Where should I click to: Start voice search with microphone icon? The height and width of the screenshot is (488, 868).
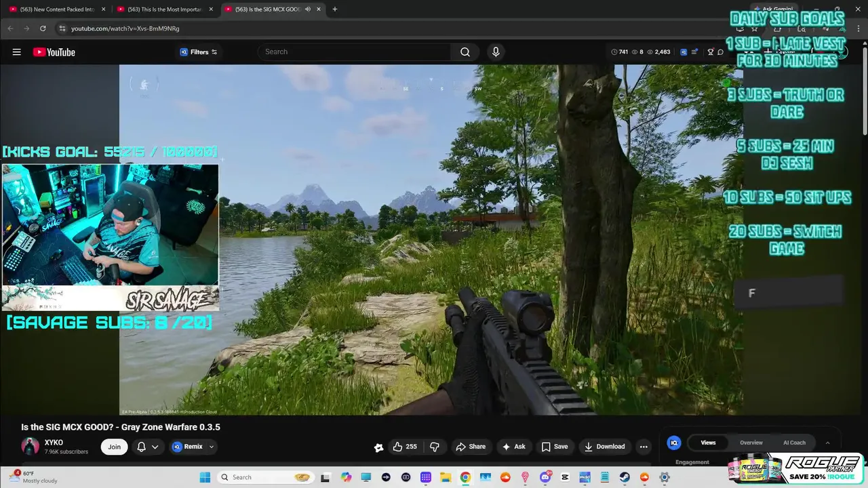(496, 52)
